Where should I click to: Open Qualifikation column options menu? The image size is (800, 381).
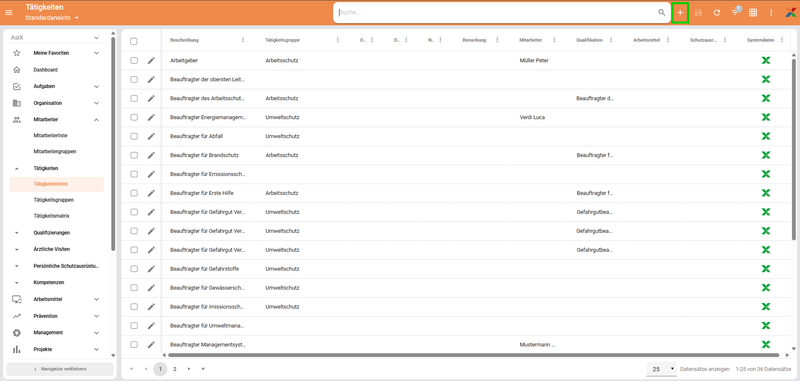click(611, 40)
